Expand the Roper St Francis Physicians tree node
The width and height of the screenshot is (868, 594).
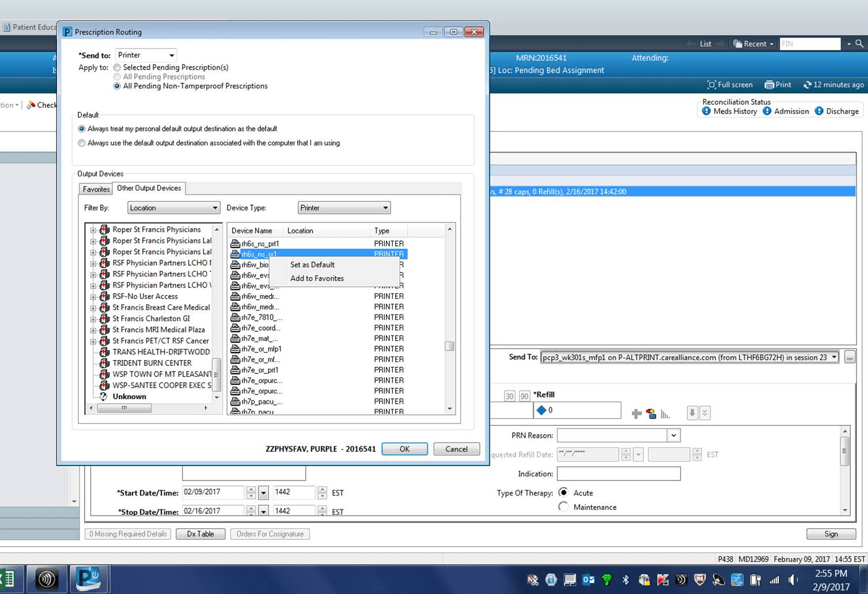(93, 230)
